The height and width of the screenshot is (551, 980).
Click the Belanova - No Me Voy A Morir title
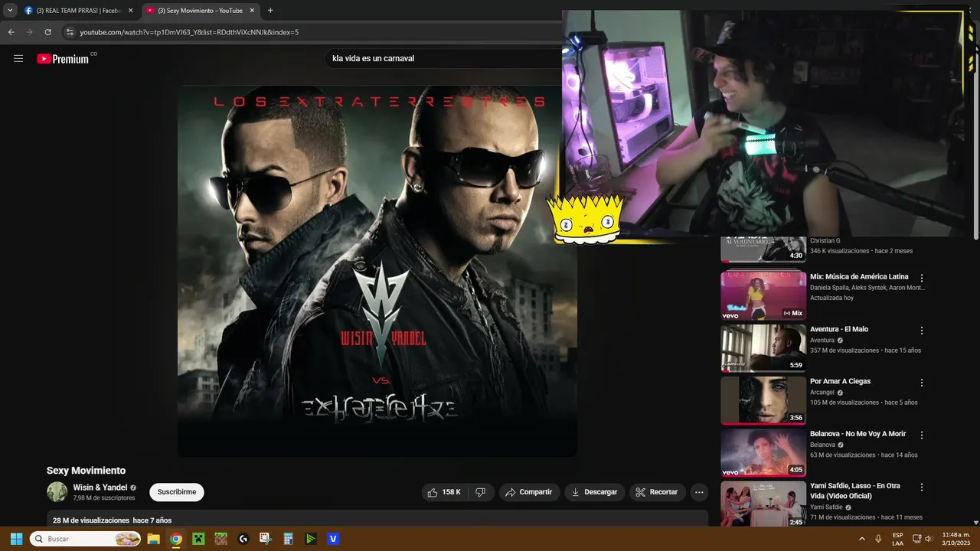(x=857, y=434)
